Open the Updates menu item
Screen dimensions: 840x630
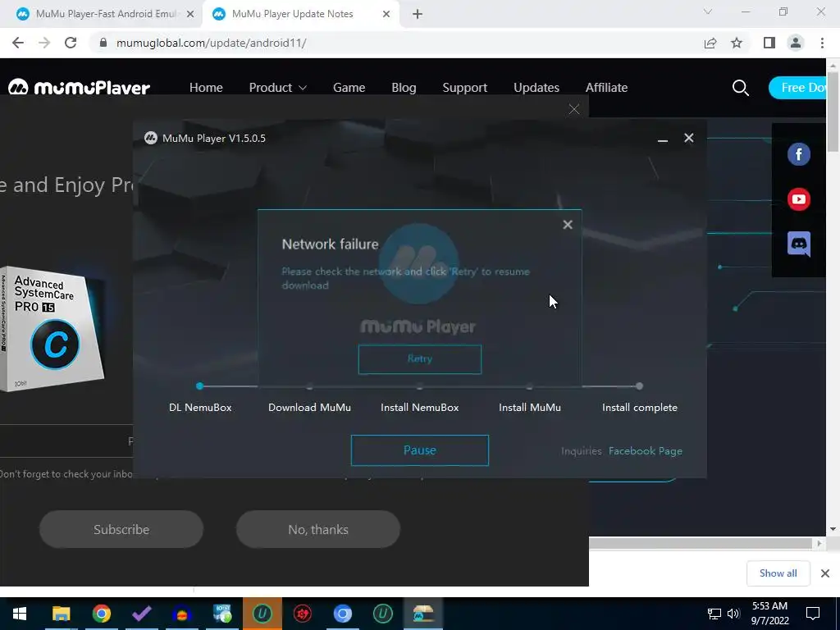coord(536,87)
